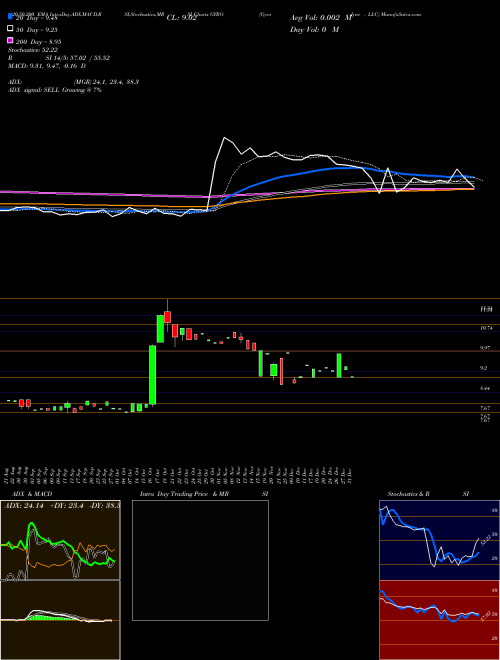
Task: Click the 'CL: 9.02' closing price label
Action: [x=181, y=18]
